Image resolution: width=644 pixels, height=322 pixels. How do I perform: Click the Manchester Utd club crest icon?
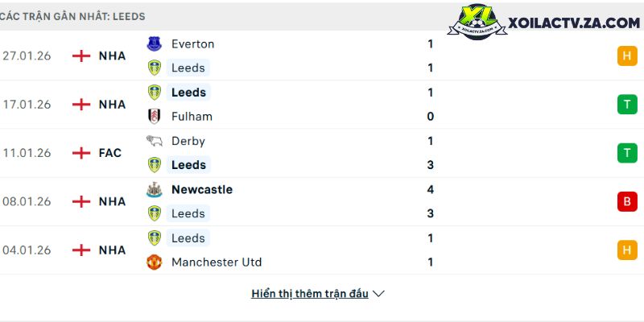point(154,262)
